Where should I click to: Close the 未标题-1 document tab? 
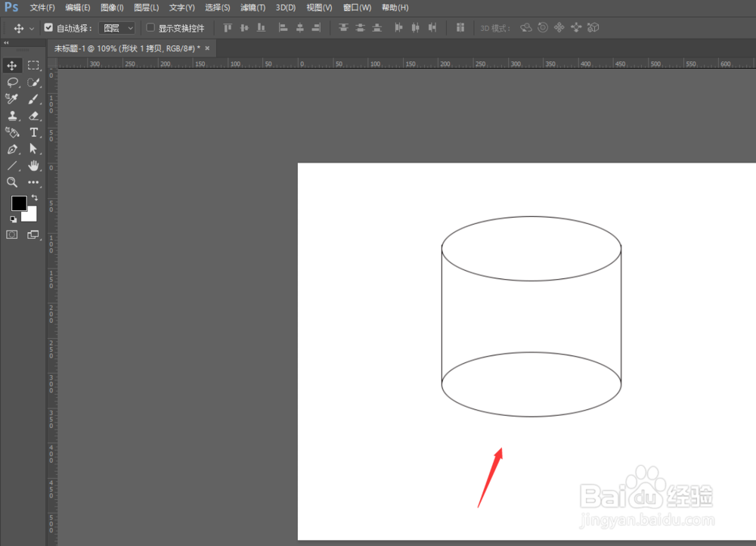pos(207,48)
